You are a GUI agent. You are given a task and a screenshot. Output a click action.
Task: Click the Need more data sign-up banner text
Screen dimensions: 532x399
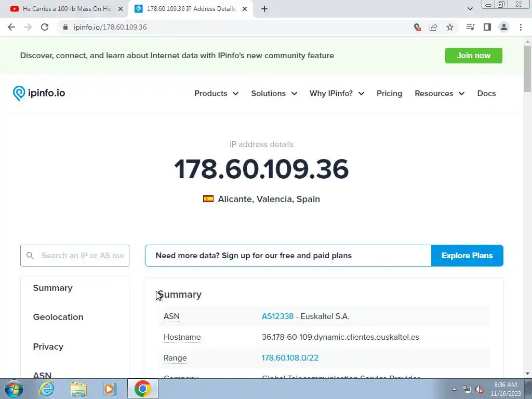pos(254,256)
